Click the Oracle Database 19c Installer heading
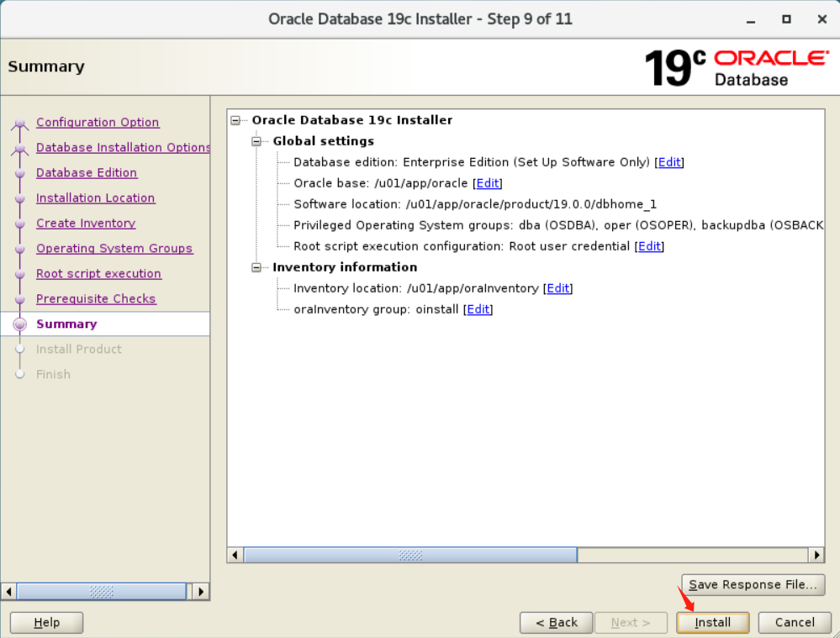 click(x=352, y=120)
